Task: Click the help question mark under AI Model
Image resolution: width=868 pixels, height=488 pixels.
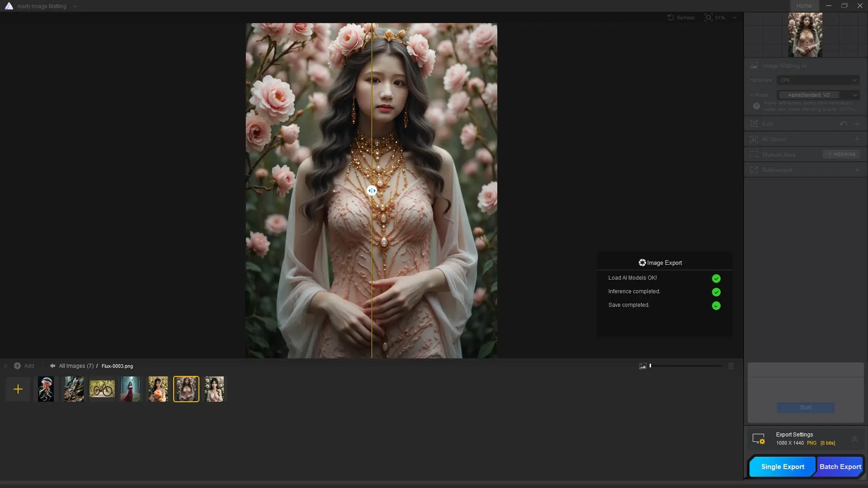Action: tap(756, 106)
